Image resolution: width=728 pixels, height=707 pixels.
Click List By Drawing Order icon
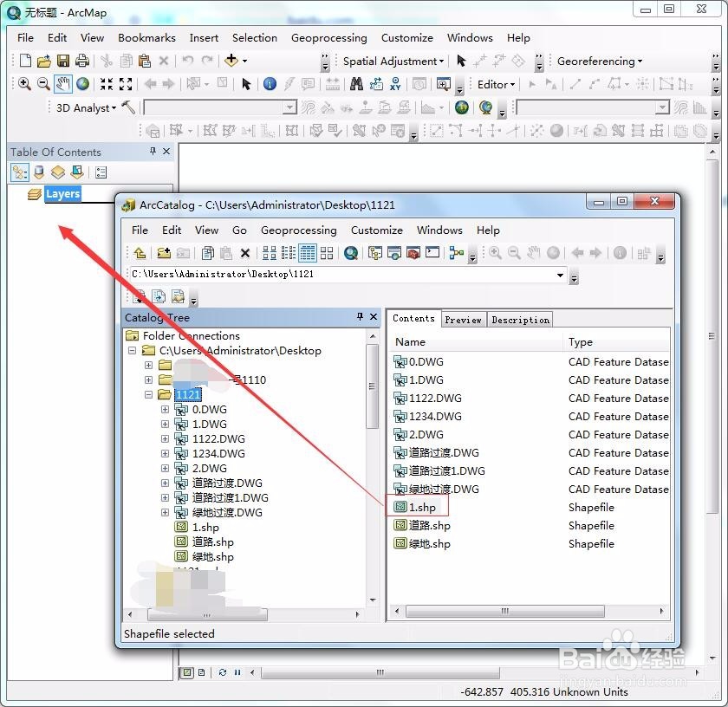tap(19, 172)
